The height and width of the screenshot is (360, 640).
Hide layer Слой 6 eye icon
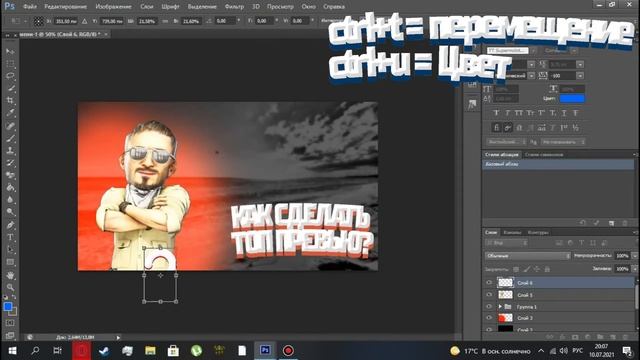(489, 282)
